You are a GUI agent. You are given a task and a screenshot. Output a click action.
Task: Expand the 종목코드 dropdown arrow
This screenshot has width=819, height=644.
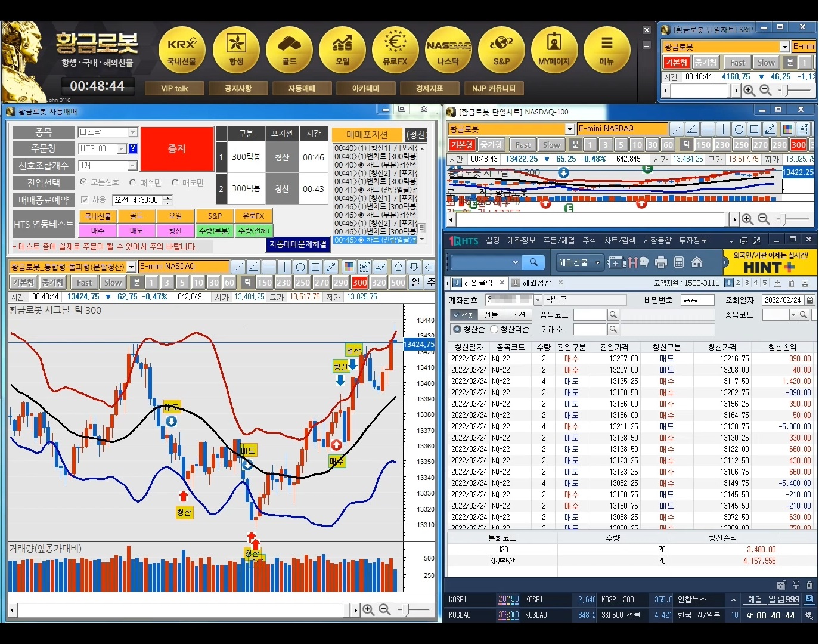click(793, 315)
